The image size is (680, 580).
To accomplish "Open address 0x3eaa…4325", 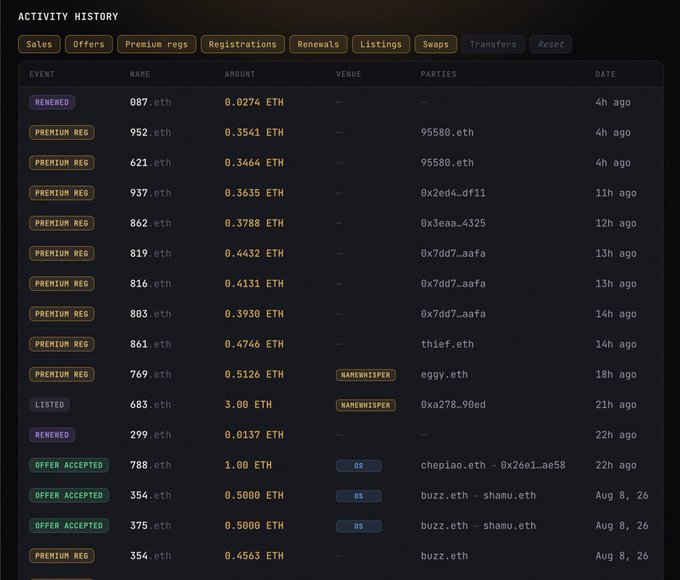I will click(453, 223).
